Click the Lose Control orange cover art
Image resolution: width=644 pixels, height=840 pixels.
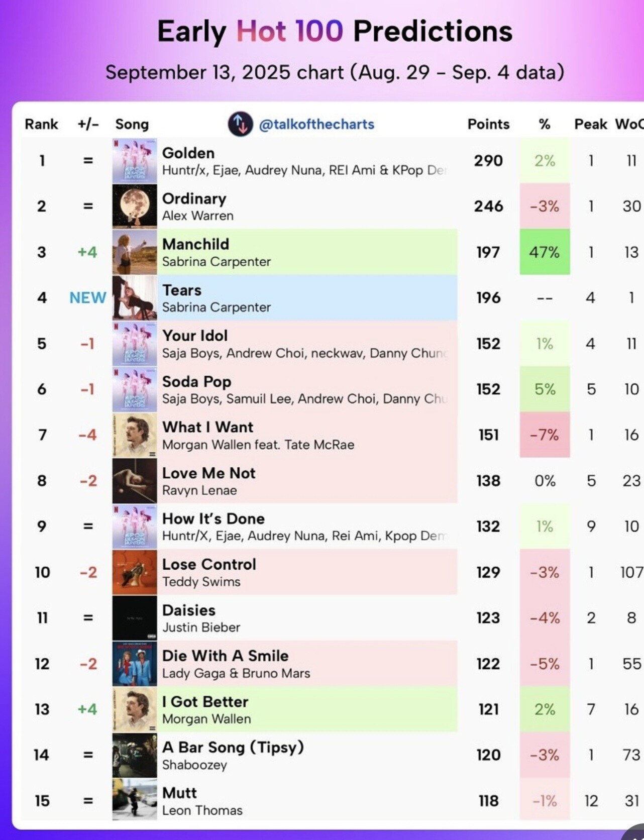tap(135, 572)
